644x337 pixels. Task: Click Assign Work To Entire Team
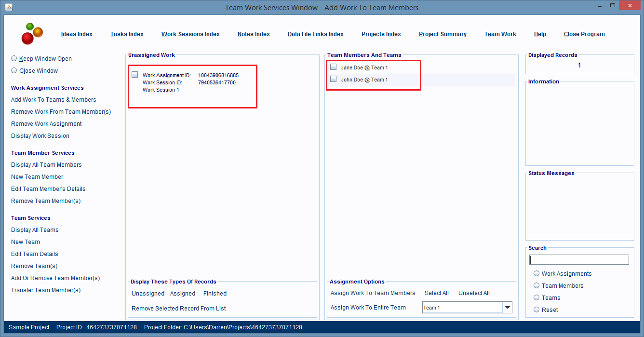[368, 308]
